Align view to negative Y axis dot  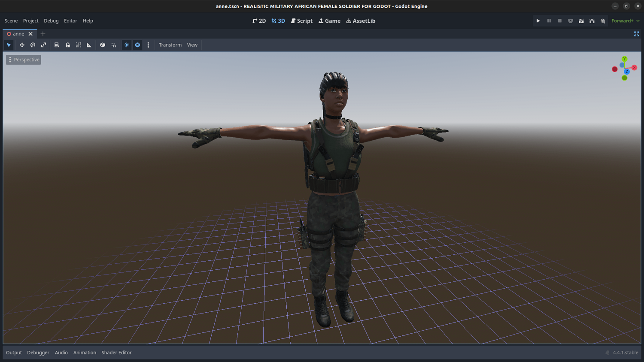pos(625,78)
